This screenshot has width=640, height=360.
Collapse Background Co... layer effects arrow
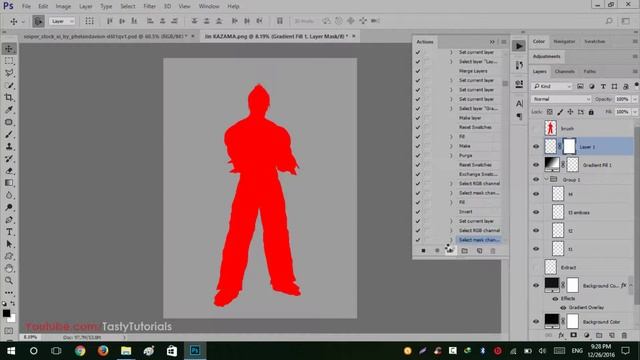(631, 285)
